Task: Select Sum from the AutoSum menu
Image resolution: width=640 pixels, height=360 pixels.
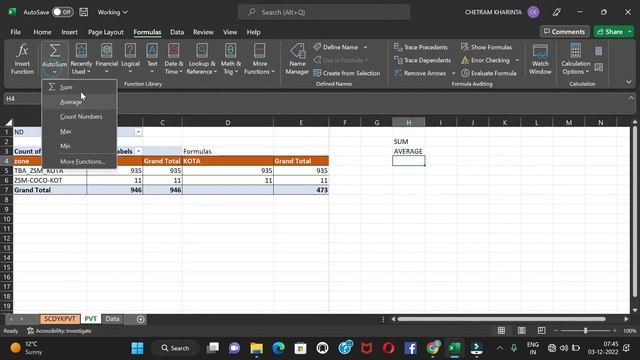Action: click(79, 87)
